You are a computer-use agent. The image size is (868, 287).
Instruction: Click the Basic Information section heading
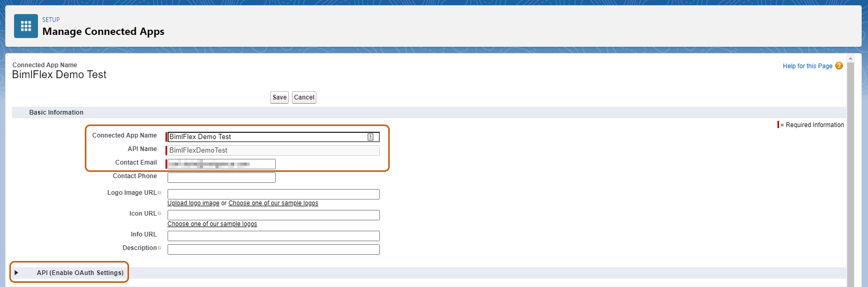[56, 113]
